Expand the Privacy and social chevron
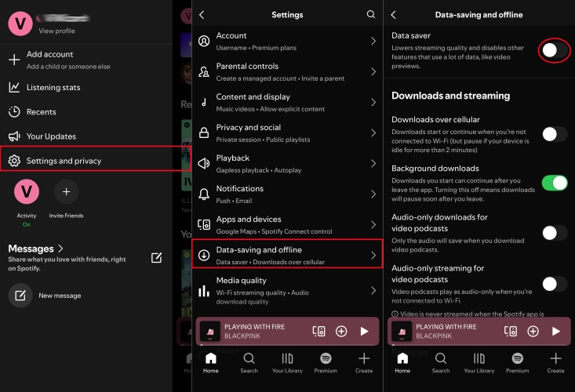This screenshot has height=392, width=575. [373, 132]
